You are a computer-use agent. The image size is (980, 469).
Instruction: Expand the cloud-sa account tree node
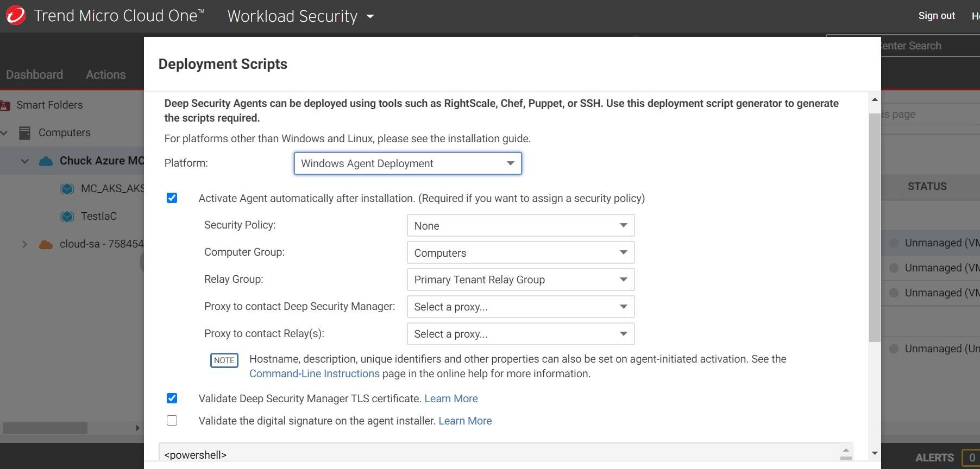coord(24,244)
